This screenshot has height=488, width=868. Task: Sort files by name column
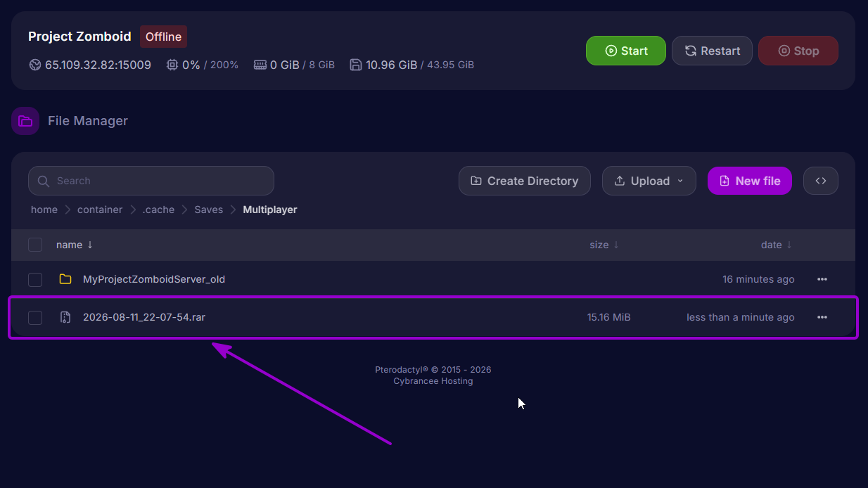click(x=75, y=245)
